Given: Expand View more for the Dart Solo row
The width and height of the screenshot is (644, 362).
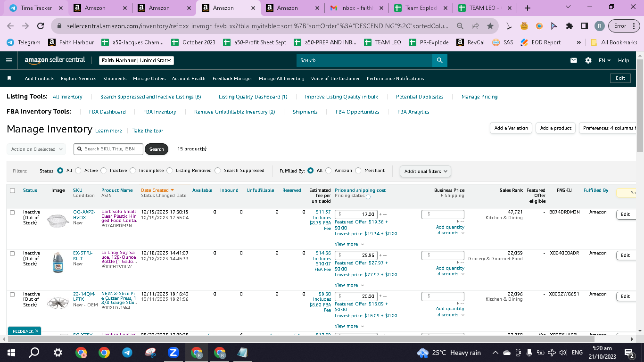Looking at the screenshot, I should tap(349, 244).
